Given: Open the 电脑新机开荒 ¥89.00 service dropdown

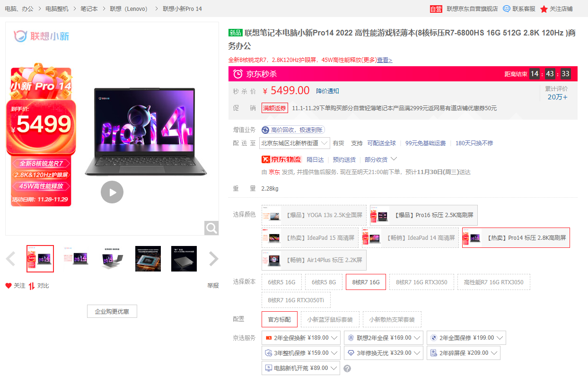Looking at the screenshot, I should point(301,368).
